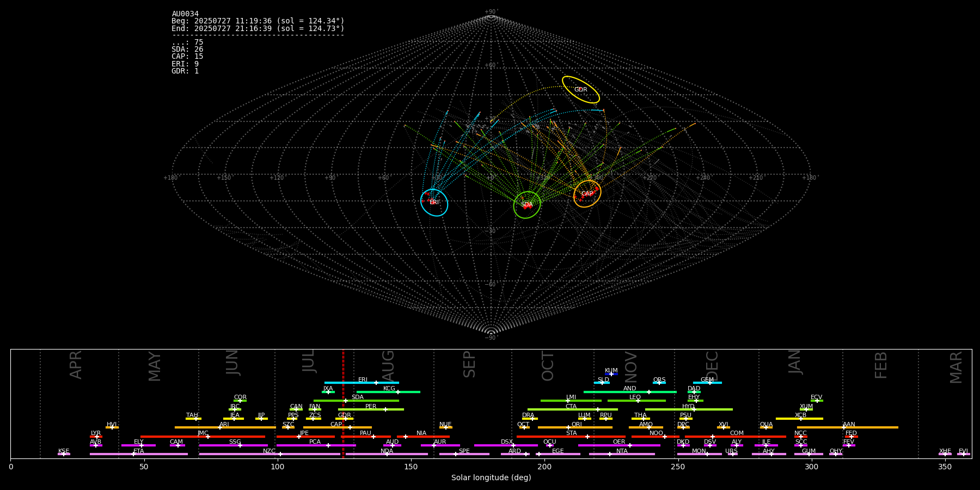The width and height of the screenshot is (980, 490).
Task: Select the ETA shower bar in the timeline
Action: click(x=139, y=454)
